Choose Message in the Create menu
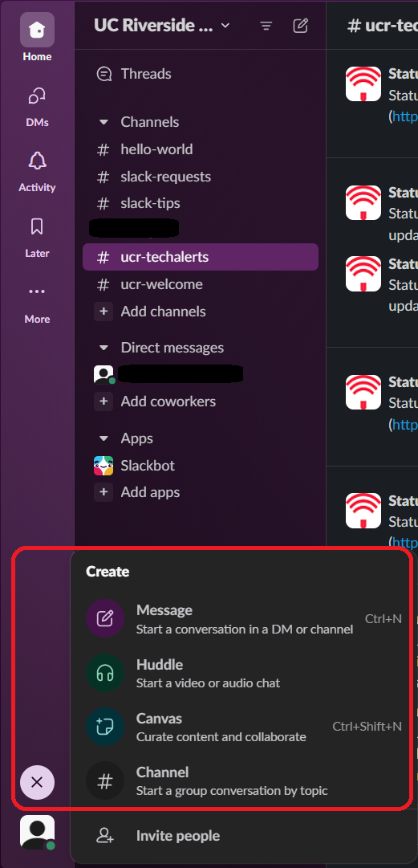The width and height of the screenshot is (418, 868). click(x=244, y=619)
